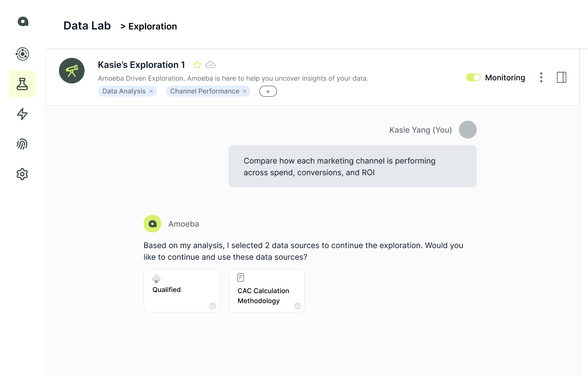Click the Exploration breadcrumb item
The image size is (588, 376).
point(152,26)
